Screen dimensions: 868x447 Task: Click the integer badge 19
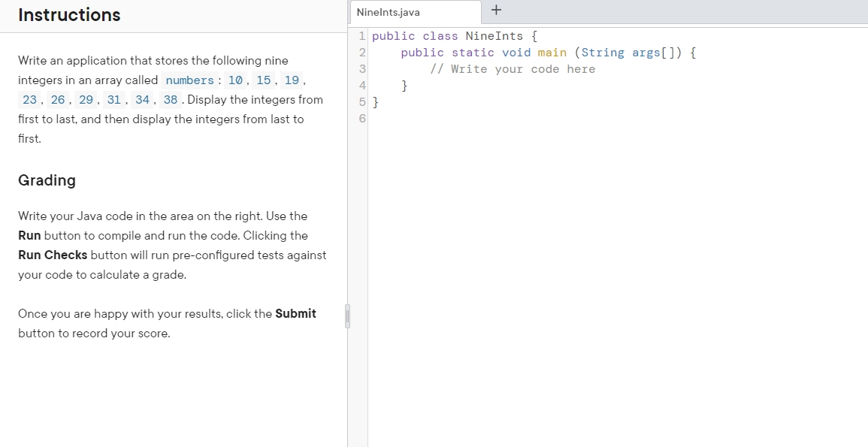(x=291, y=80)
